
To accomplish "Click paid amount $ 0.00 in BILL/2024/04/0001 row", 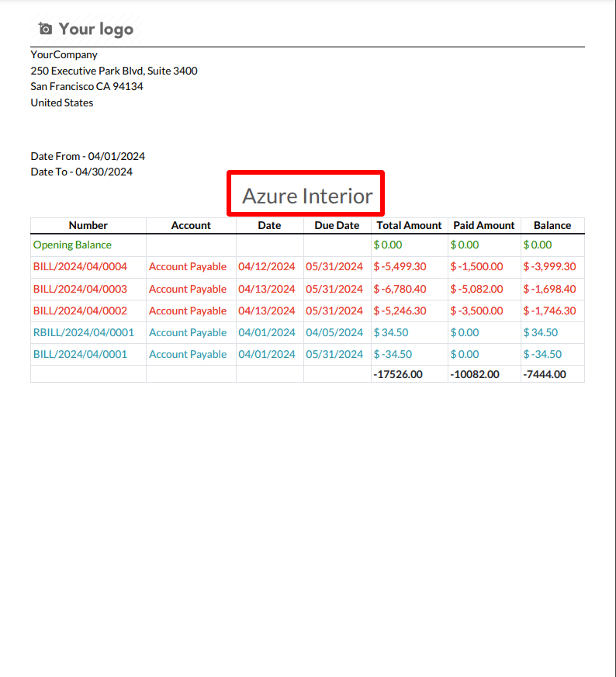I will pos(465,355).
